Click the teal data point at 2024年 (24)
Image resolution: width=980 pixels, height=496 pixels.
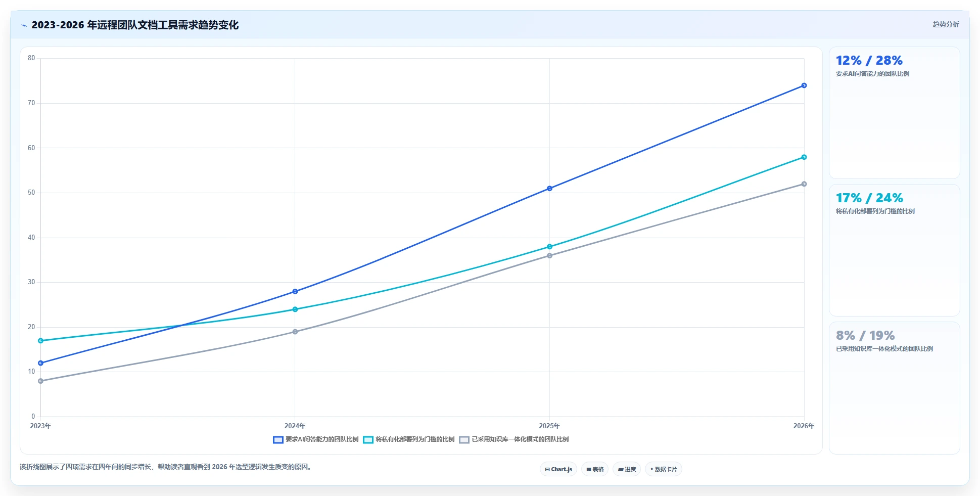click(x=295, y=309)
